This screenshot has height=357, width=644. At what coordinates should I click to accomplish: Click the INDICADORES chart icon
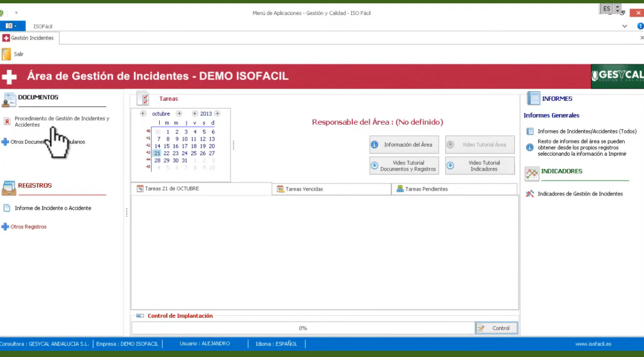[532, 174]
